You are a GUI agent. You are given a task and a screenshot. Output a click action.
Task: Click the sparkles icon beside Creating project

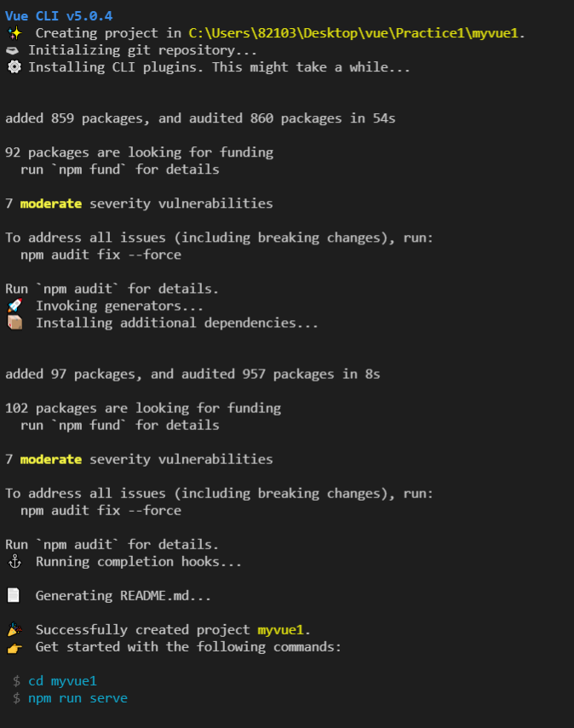pos(14,33)
